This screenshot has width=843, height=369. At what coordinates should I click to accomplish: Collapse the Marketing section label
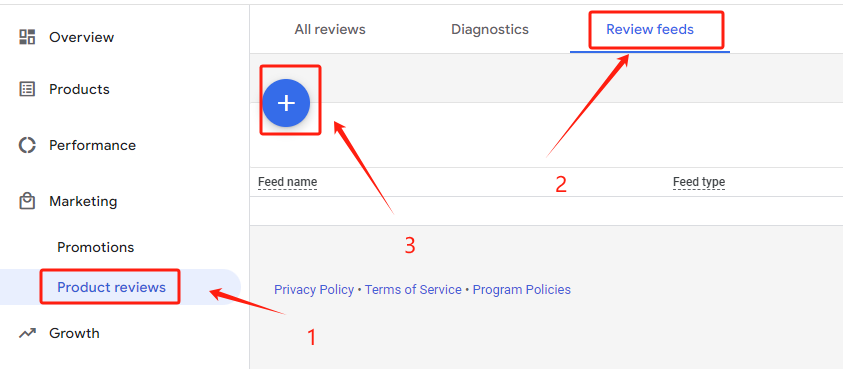coord(83,201)
